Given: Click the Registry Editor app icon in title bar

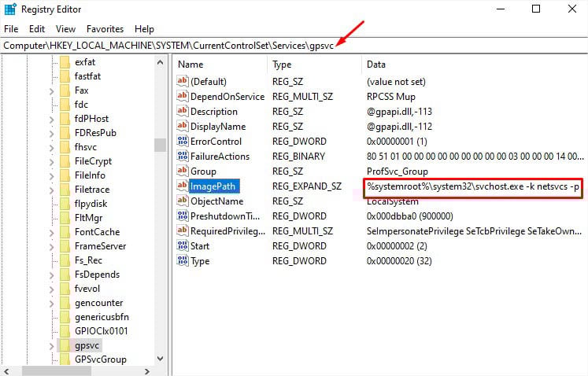Looking at the screenshot, I should [x=10, y=9].
